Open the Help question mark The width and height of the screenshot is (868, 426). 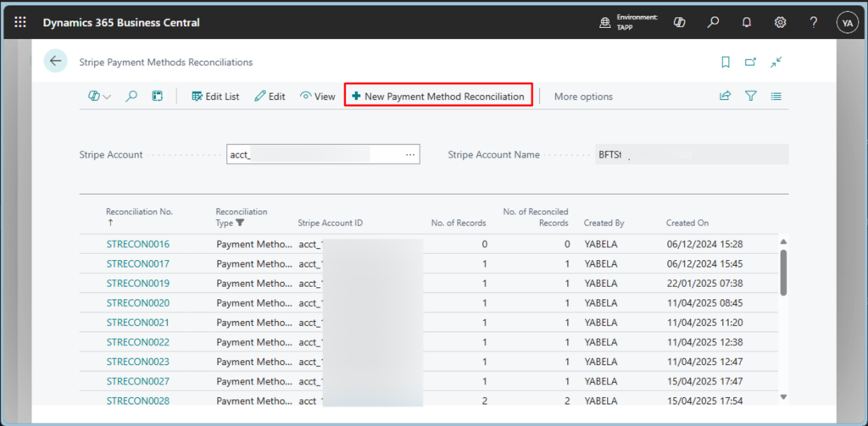click(x=813, y=22)
